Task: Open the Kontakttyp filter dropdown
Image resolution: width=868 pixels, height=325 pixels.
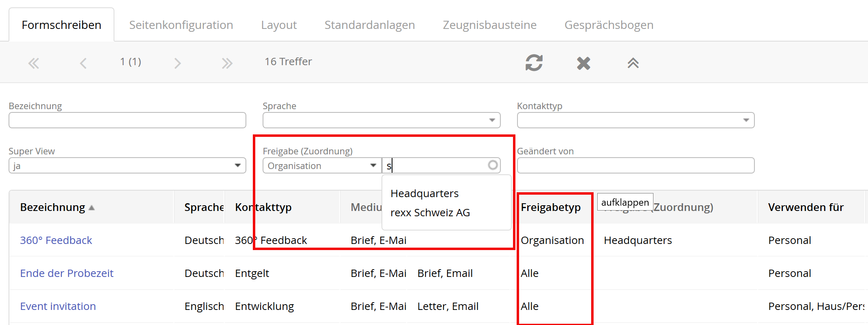Action: click(x=746, y=120)
